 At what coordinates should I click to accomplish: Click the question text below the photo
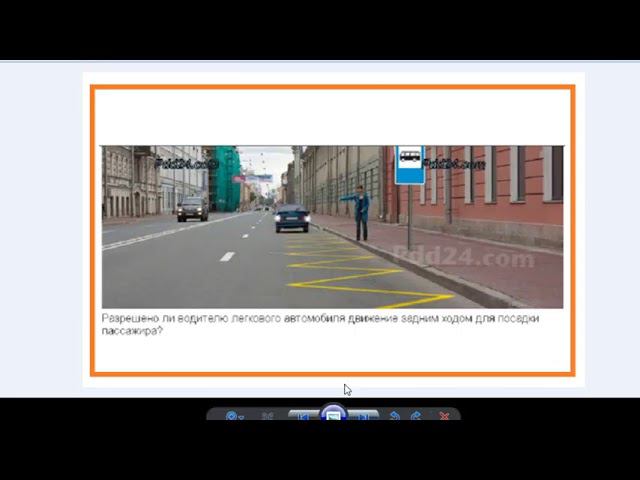[320, 324]
